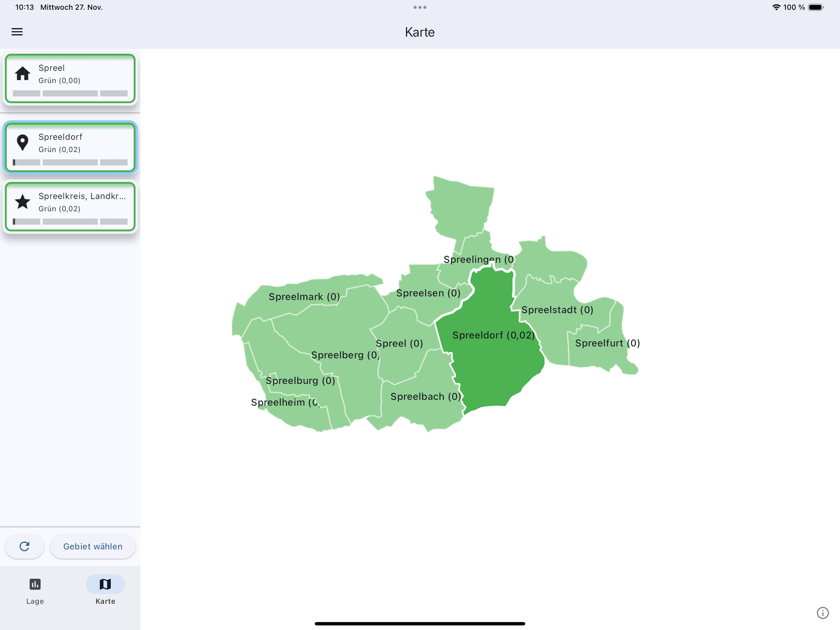Viewport: 840px width, 630px height.
Task: Click the Spreel card progress bar
Action: point(70,93)
